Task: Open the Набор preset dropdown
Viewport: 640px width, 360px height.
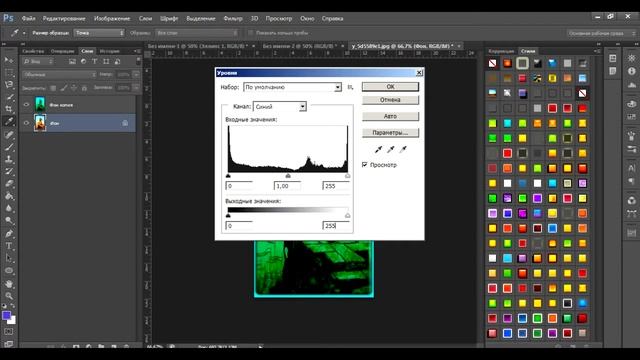Action: click(x=292, y=87)
